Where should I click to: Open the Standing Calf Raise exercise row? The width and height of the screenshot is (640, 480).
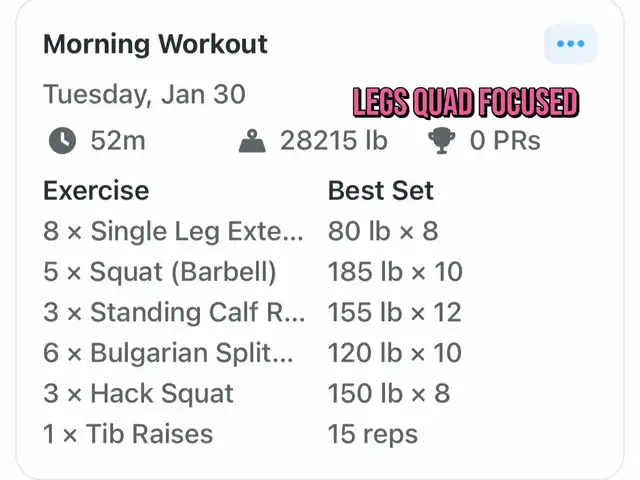point(252,312)
